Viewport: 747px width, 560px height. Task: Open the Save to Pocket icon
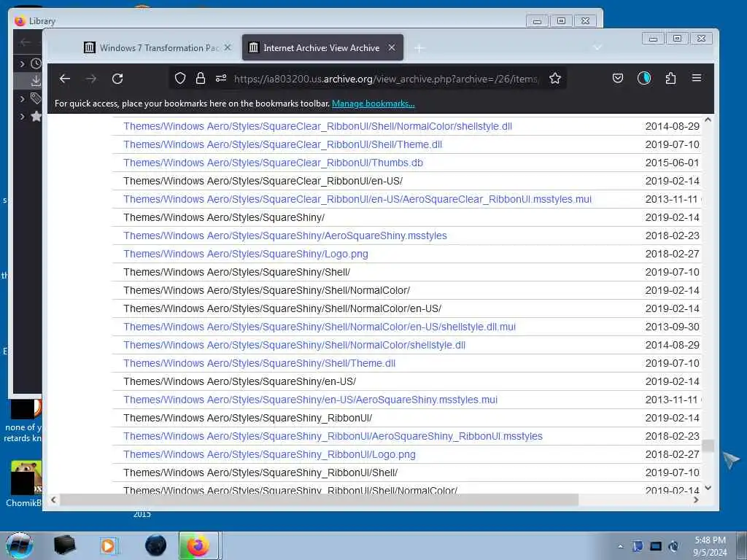(618, 78)
